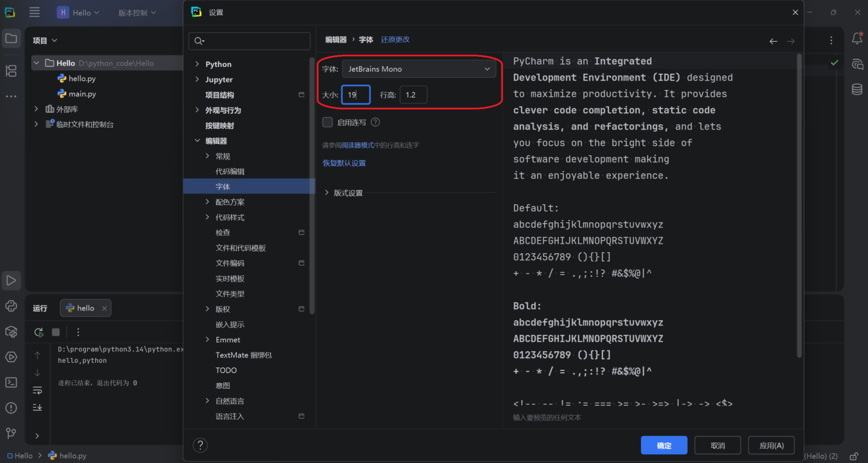Select 按键映射 settings page
This screenshot has width=868, height=463.
click(x=220, y=126)
